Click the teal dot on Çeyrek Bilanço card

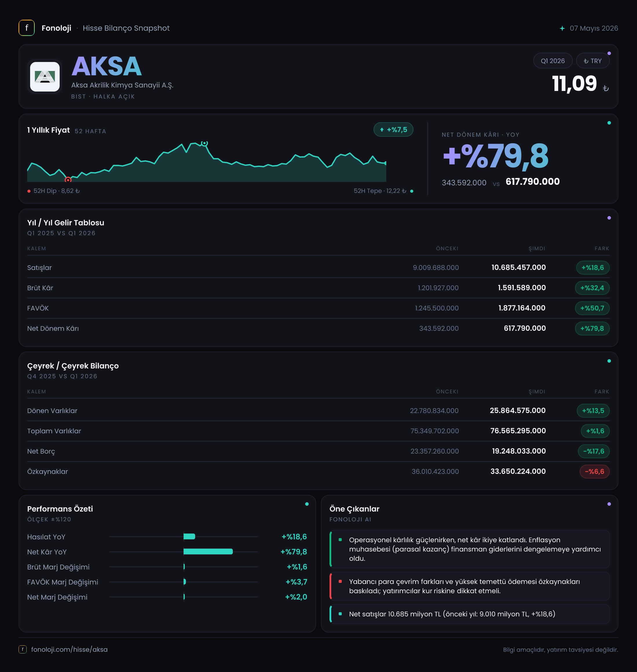tap(609, 361)
